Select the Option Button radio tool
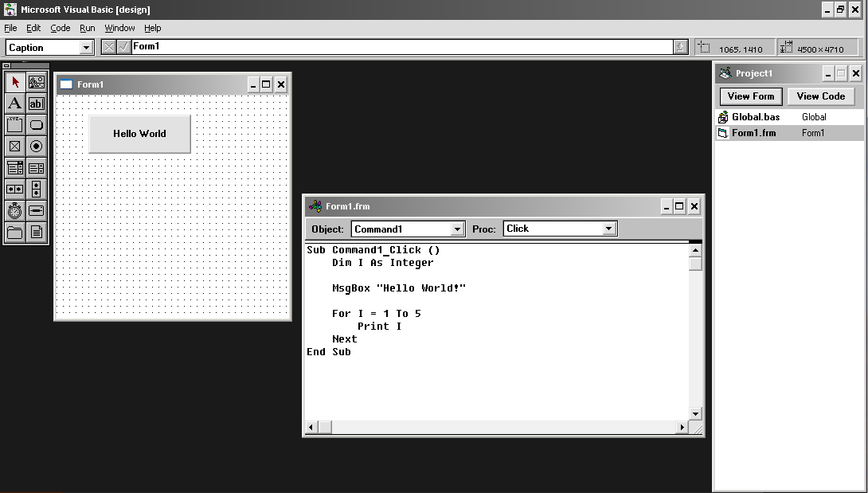 (37, 147)
